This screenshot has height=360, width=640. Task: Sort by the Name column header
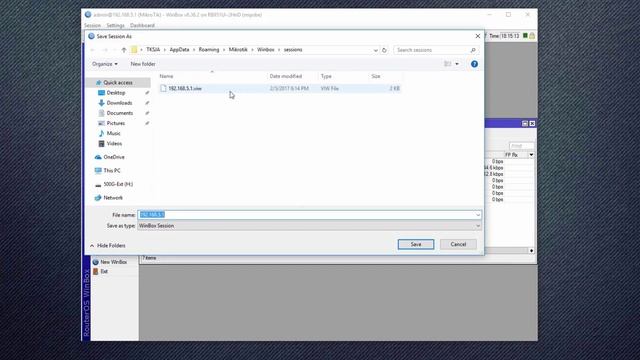166,76
